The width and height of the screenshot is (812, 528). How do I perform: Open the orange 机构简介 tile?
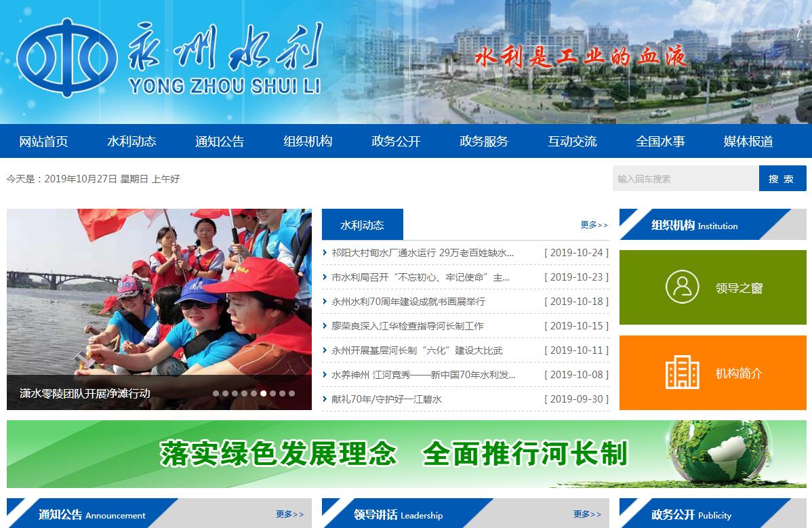712,373
